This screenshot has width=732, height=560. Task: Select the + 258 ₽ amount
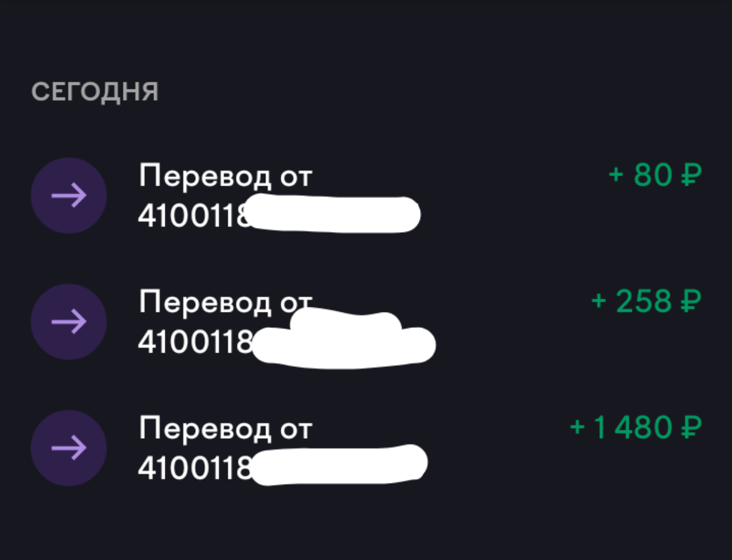[646, 301]
